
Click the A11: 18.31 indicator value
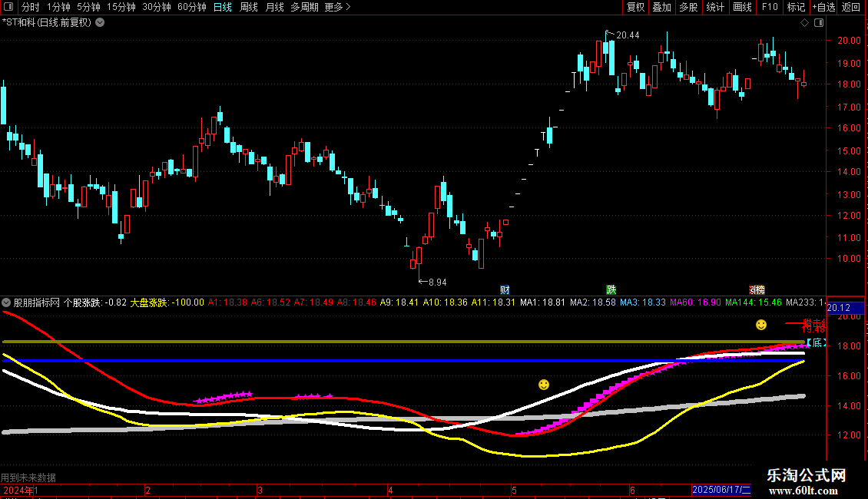(x=493, y=302)
